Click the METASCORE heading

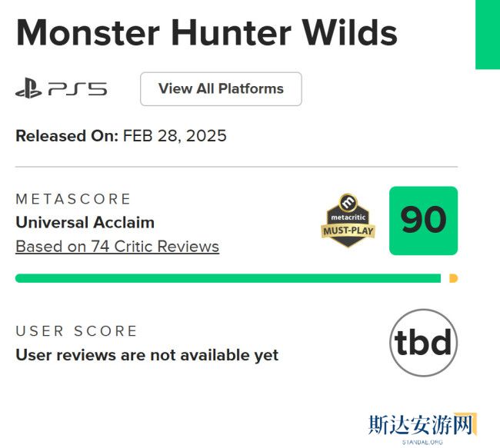(73, 199)
